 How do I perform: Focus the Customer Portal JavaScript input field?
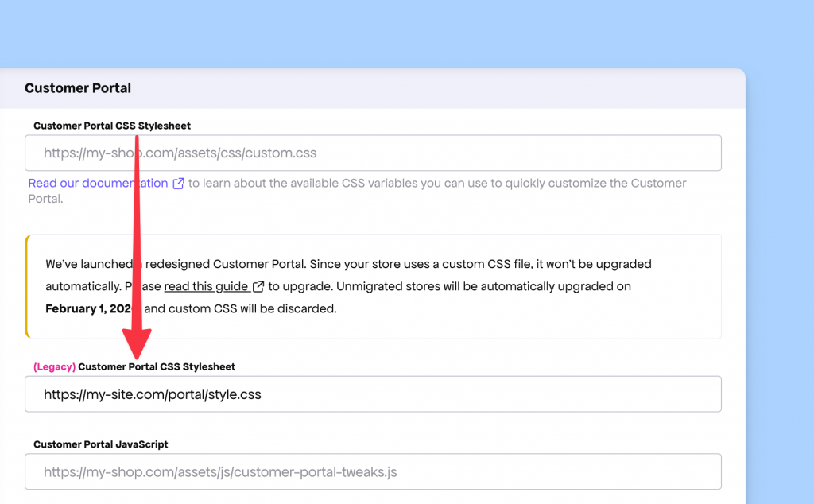pos(373,471)
